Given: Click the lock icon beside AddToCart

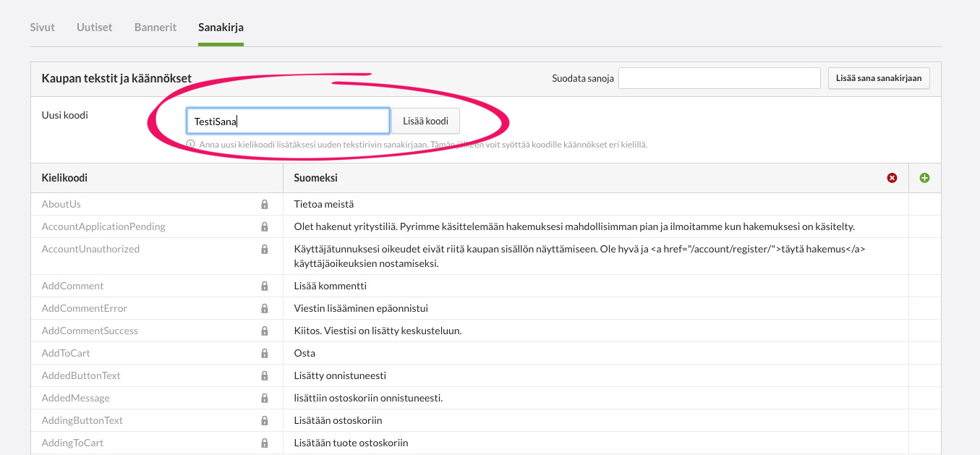Looking at the screenshot, I should click(265, 354).
